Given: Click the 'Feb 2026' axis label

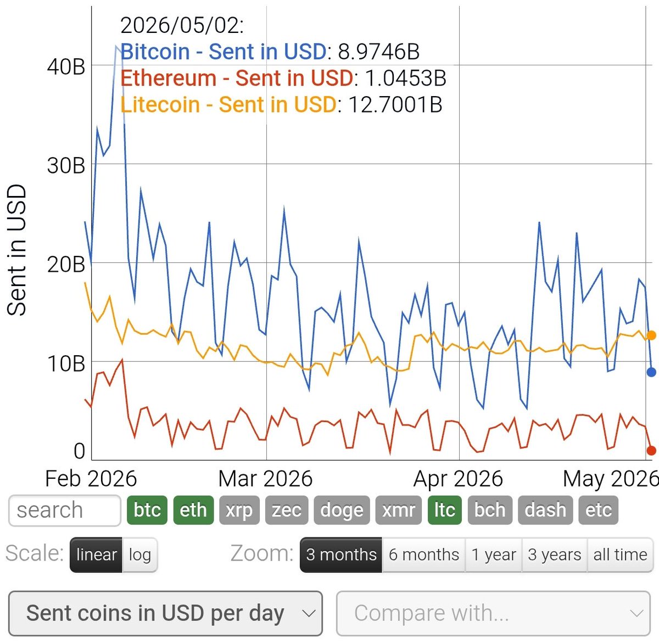Looking at the screenshot, I should coord(91,479).
